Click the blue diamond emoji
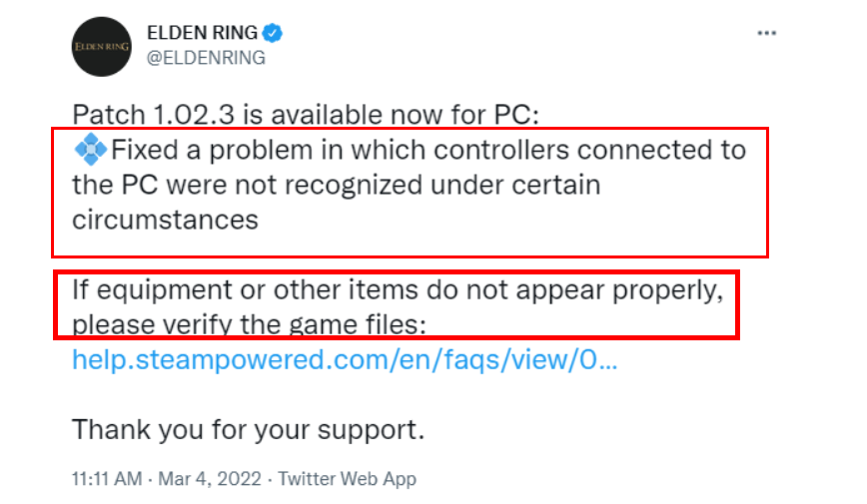The height and width of the screenshot is (504, 867). [x=90, y=151]
